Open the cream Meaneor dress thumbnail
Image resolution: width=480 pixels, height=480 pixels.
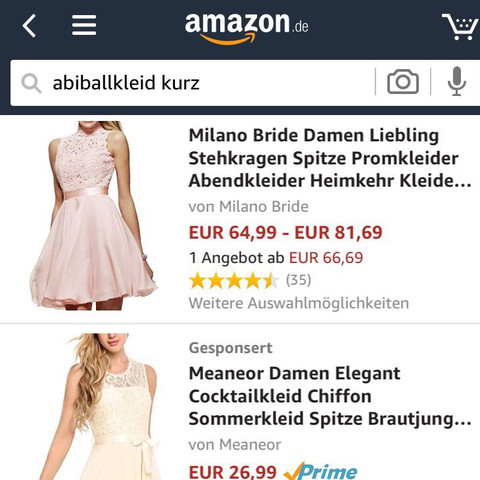point(100,407)
